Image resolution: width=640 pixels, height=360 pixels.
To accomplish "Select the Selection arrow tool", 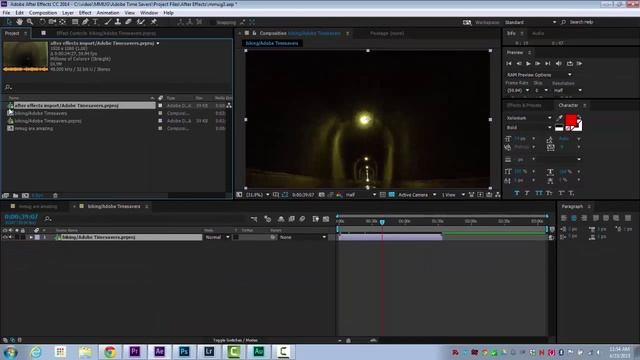I will pyautogui.click(x=9, y=22).
